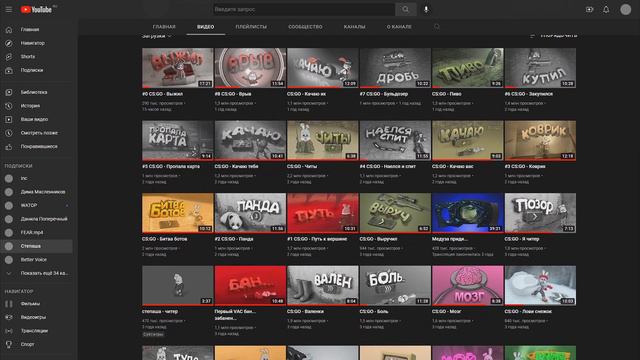
Task: Open the ВАЛЕНКИ boots video thumbnail
Action: (323, 285)
